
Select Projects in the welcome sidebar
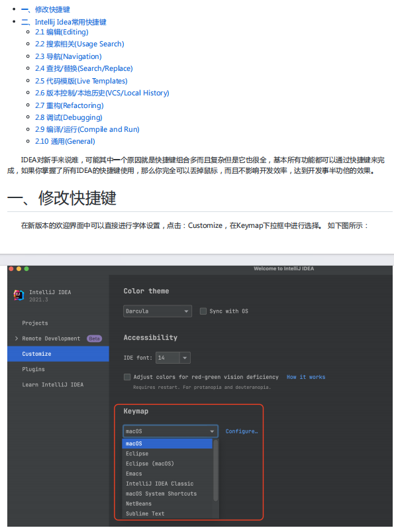click(35, 323)
